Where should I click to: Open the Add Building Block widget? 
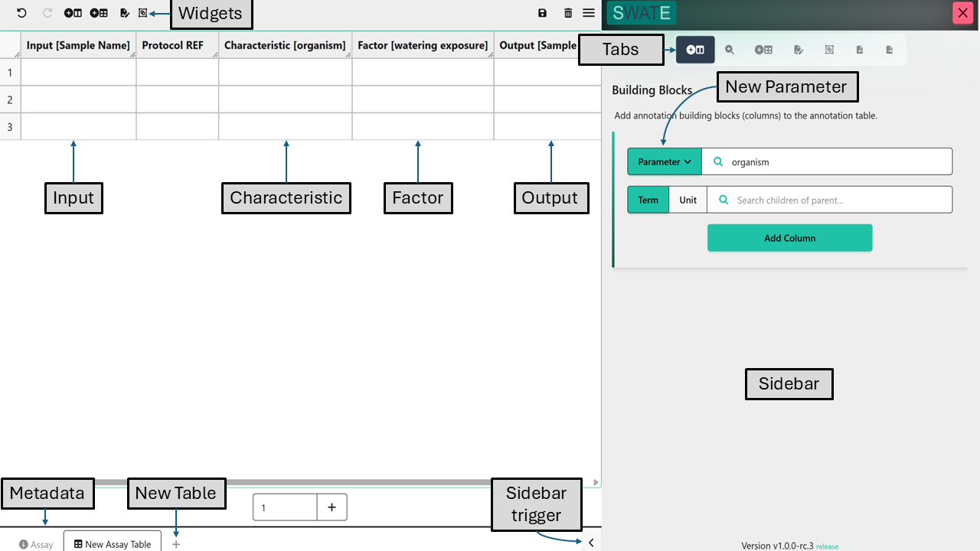(x=73, y=13)
